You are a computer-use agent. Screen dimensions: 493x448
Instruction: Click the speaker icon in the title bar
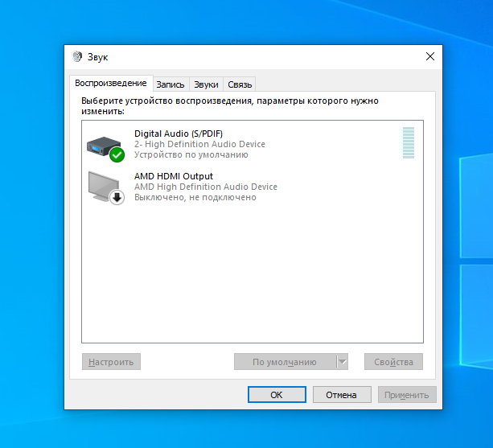click(x=76, y=56)
